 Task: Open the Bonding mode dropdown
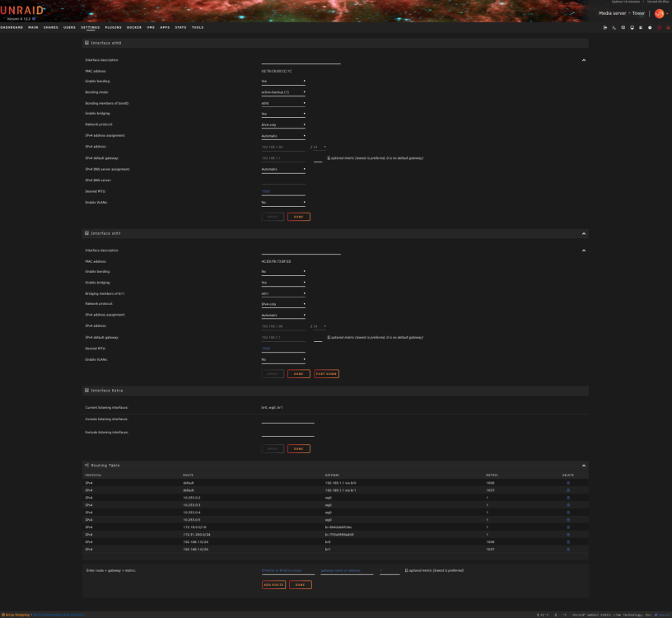pos(283,92)
